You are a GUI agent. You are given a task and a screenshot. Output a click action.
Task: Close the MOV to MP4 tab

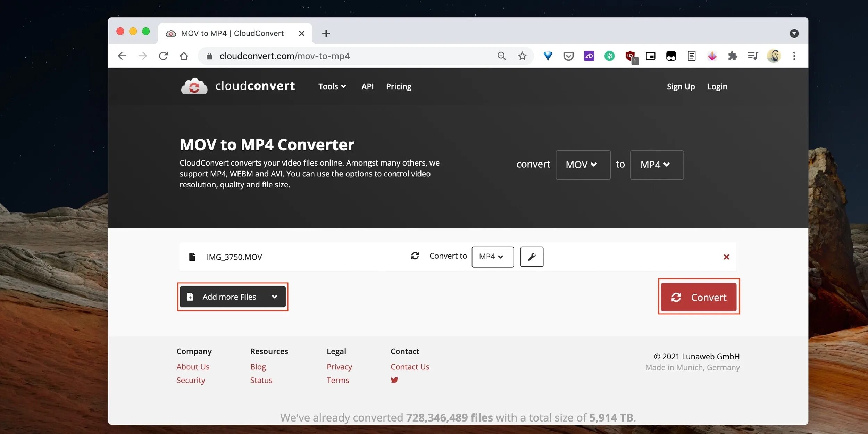pos(302,33)
